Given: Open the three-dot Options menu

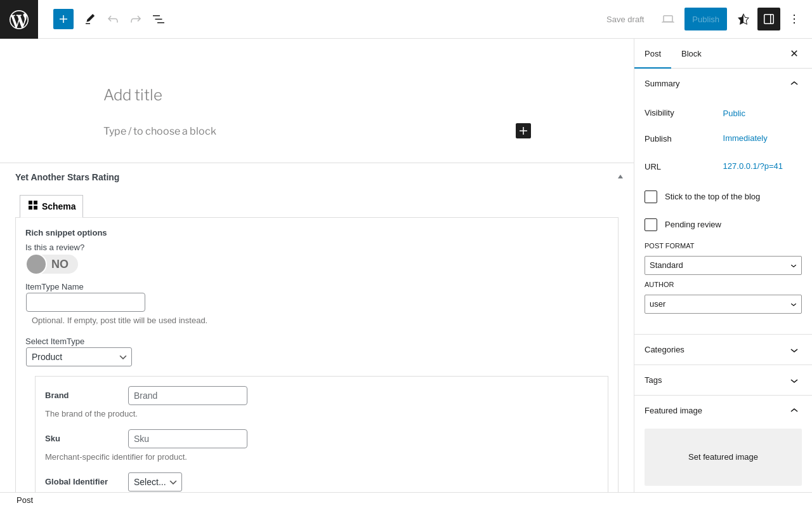Looking at the screenshot, I should point(794,19).
